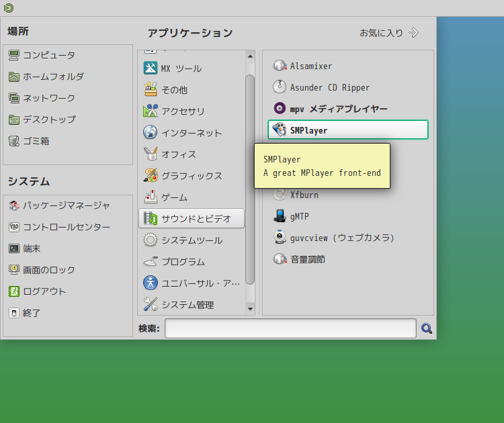Click the category list scroll-up arrow

tap(250, 56)
